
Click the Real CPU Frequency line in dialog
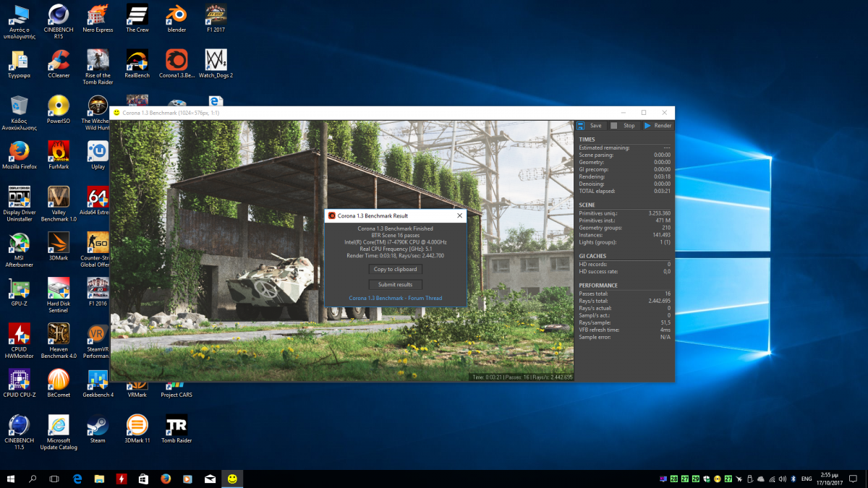pyautogui.click(x=395, y=248)
